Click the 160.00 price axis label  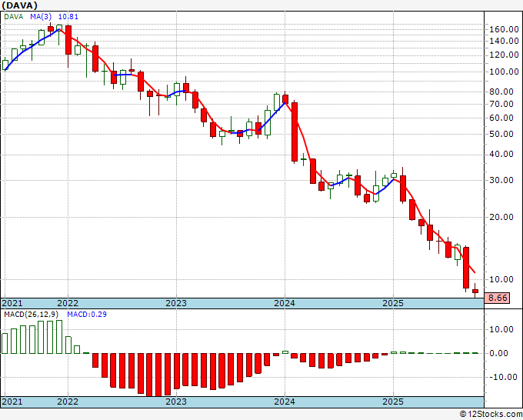504,29
